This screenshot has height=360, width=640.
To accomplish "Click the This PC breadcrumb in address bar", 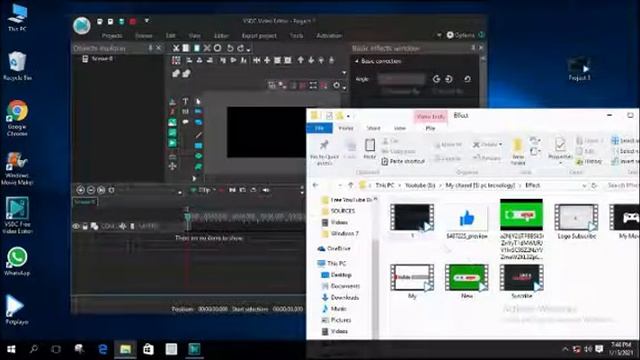I will click(x=385, y=186).
